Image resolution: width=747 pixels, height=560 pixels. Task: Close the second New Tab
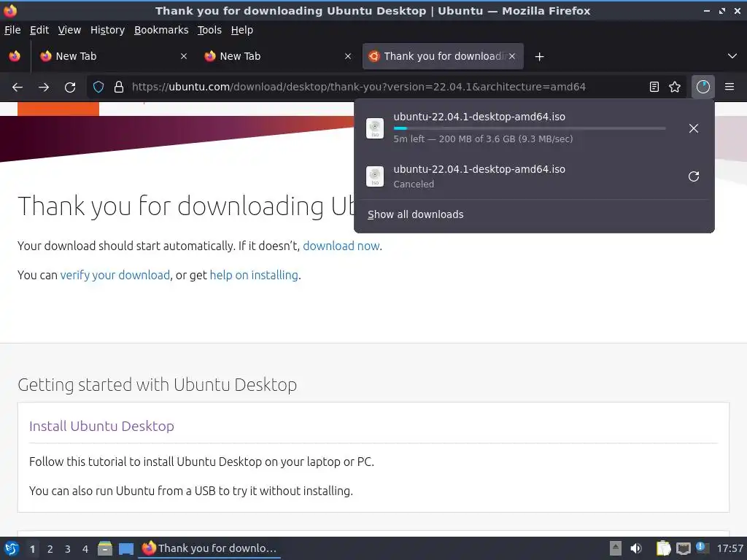[348, 56]
